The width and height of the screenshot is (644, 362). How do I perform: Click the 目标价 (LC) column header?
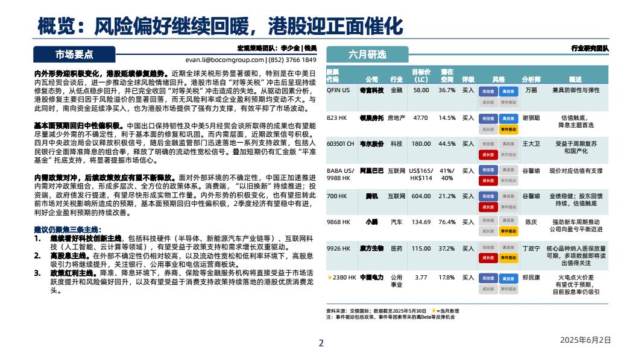tap(421, 75)
